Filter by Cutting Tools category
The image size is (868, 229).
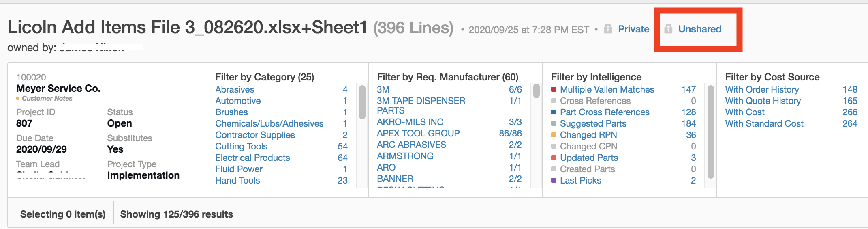click(x=241, y=146)
